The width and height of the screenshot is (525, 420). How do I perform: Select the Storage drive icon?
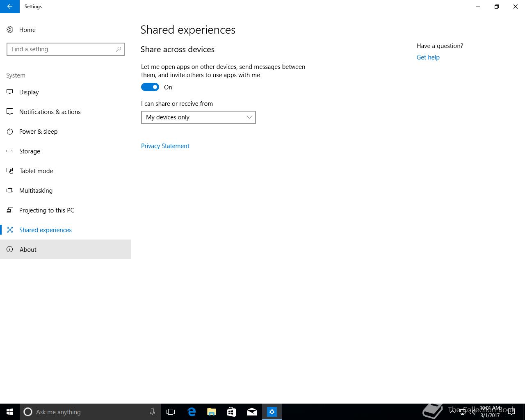click(x=10, y=151)
